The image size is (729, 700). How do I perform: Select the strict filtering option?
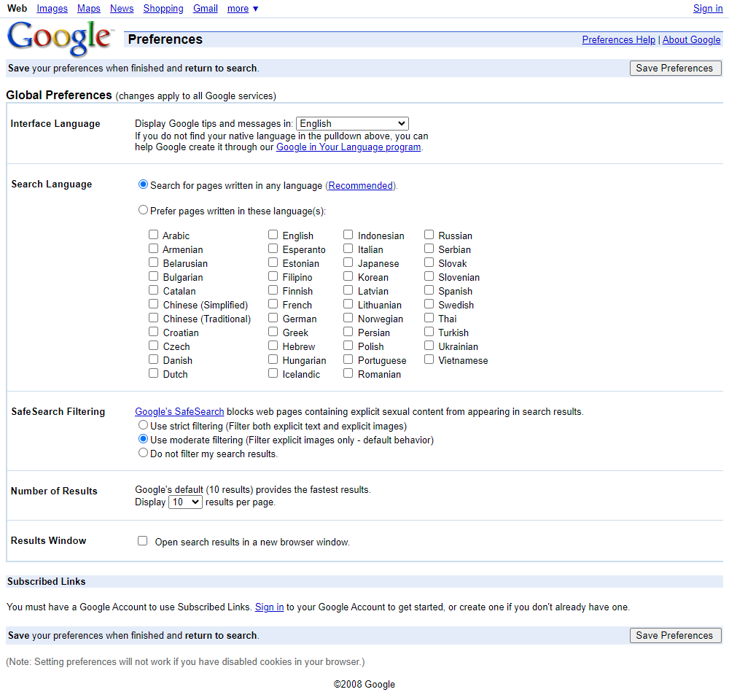[x=143, y=425]
